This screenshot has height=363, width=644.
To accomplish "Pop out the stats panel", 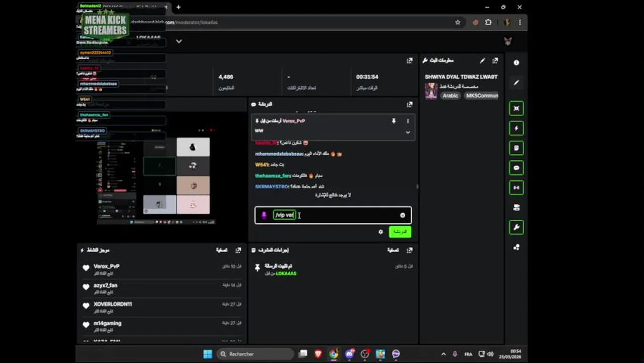I will coord(410,60).
